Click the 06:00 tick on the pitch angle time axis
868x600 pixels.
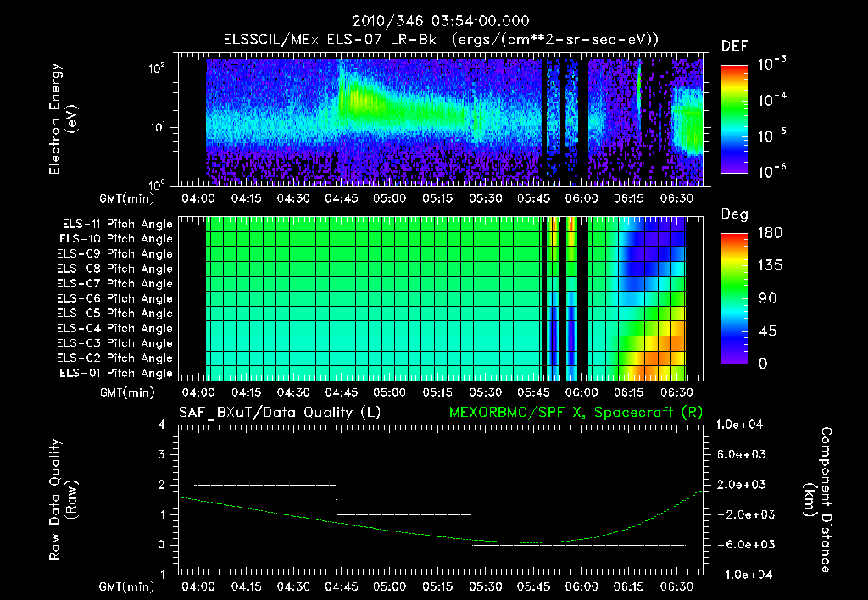coord(581,393)
